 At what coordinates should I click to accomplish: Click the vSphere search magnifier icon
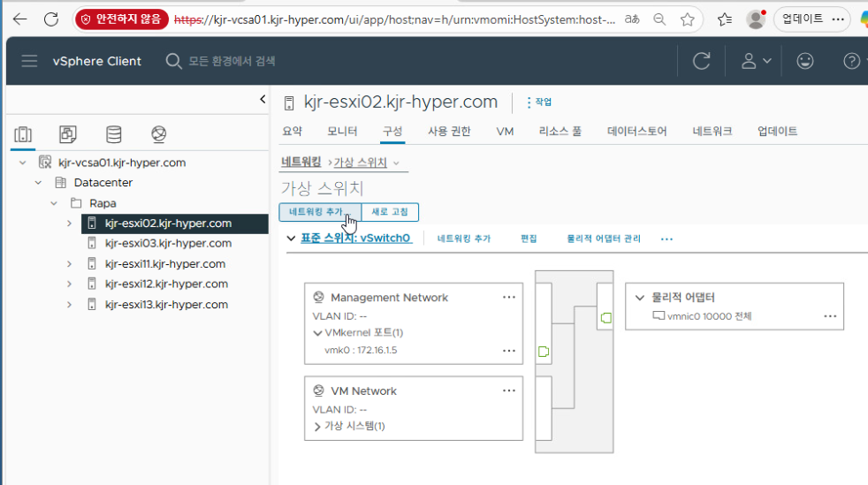(x=173, y=61)
